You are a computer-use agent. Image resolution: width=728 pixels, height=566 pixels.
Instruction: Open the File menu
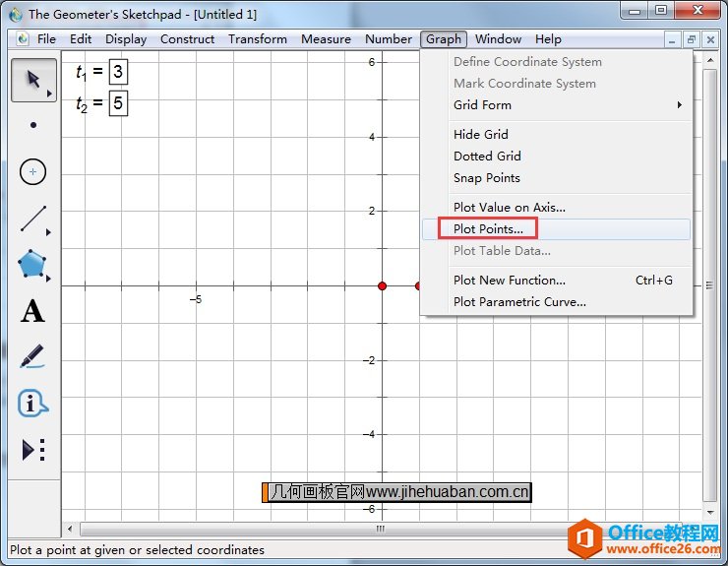tap(46, 39)
